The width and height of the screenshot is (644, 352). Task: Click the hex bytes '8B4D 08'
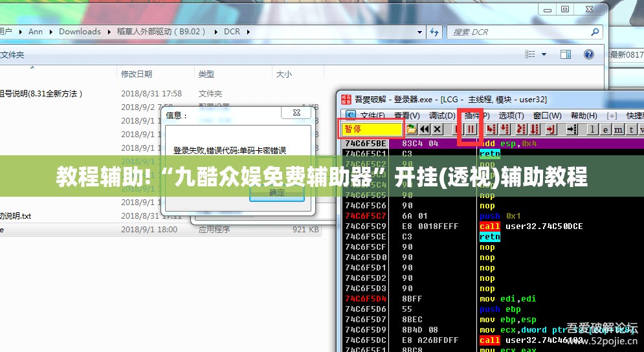pyautogui.click(x=420, y=330)
